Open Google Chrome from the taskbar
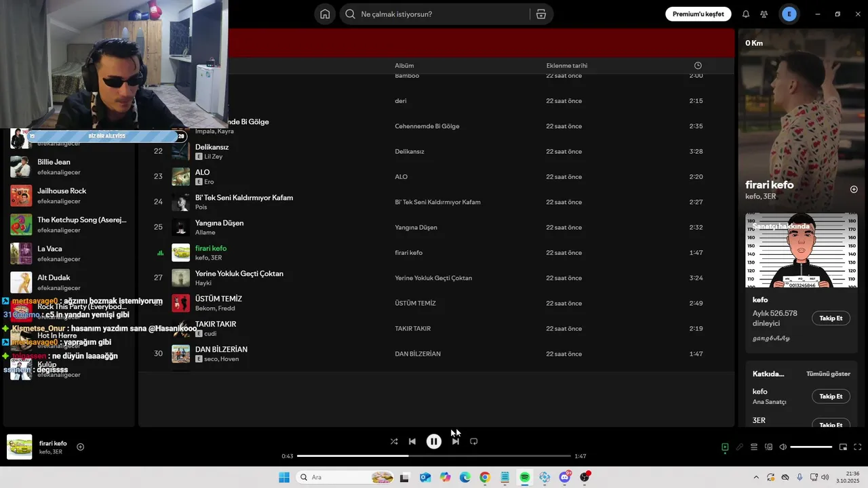The width and height of the screenshot is (868, 488). 485,477
